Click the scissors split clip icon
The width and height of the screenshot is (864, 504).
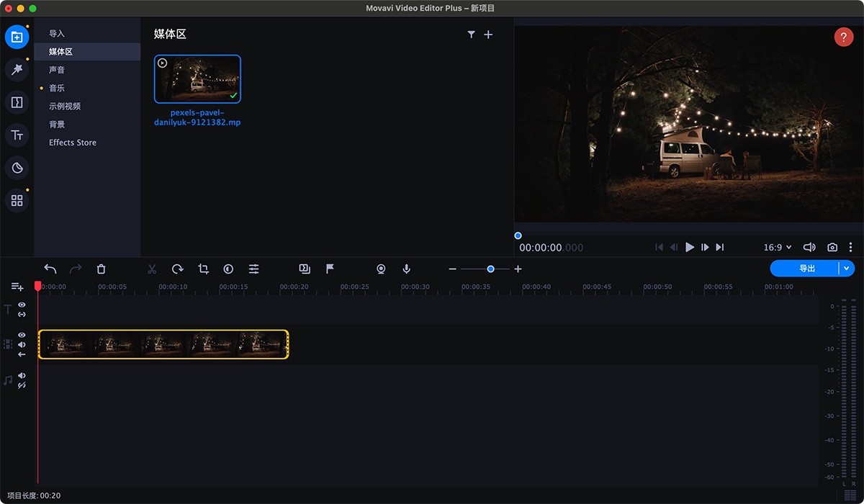(x=152, y=269)
